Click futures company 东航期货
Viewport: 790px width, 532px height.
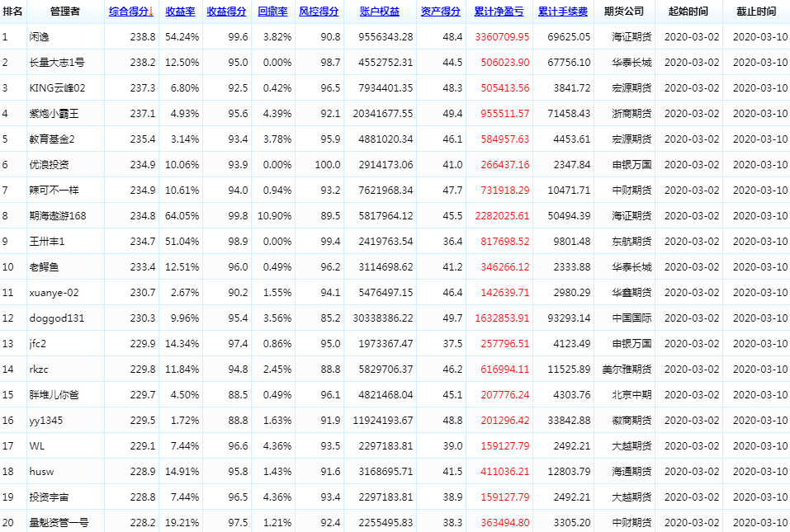pos(632,242)
